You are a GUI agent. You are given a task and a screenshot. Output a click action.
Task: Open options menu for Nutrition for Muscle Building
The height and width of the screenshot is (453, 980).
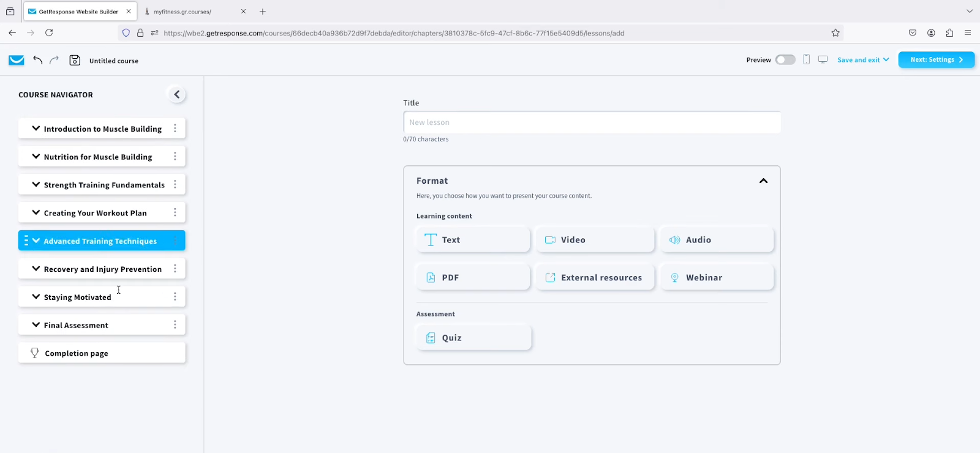[x=175, y=157]
